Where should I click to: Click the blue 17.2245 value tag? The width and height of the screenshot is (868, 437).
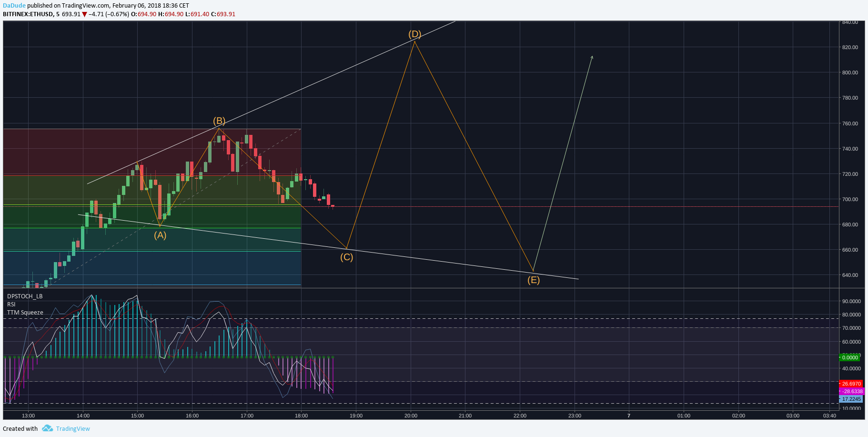pyautogui.click(x=851, y=399)
